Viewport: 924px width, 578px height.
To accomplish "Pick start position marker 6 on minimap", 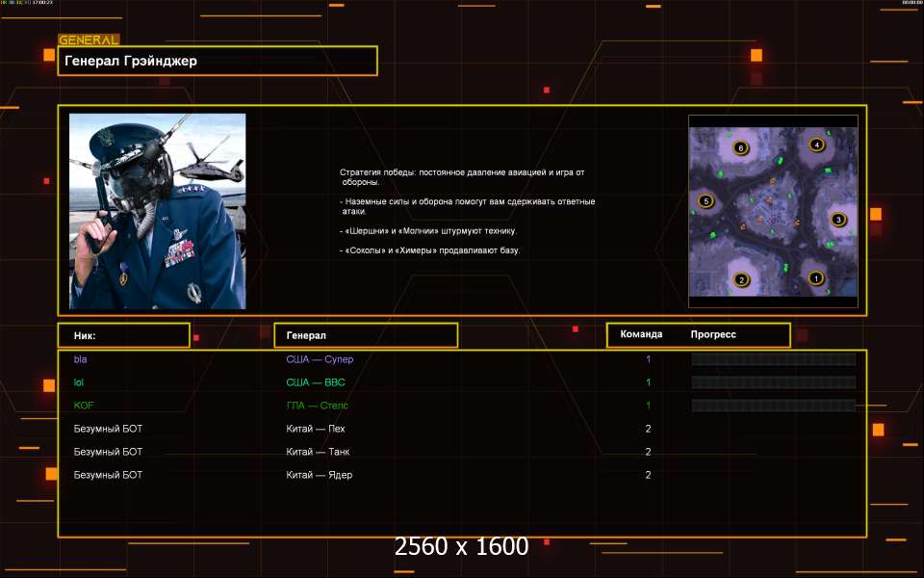I will point(739,147).
